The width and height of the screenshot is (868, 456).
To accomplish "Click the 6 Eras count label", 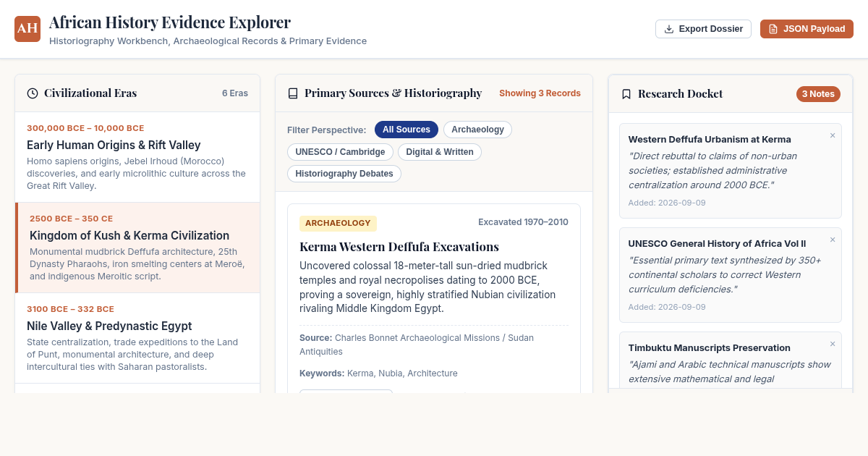I will click(x=235, y=93).
